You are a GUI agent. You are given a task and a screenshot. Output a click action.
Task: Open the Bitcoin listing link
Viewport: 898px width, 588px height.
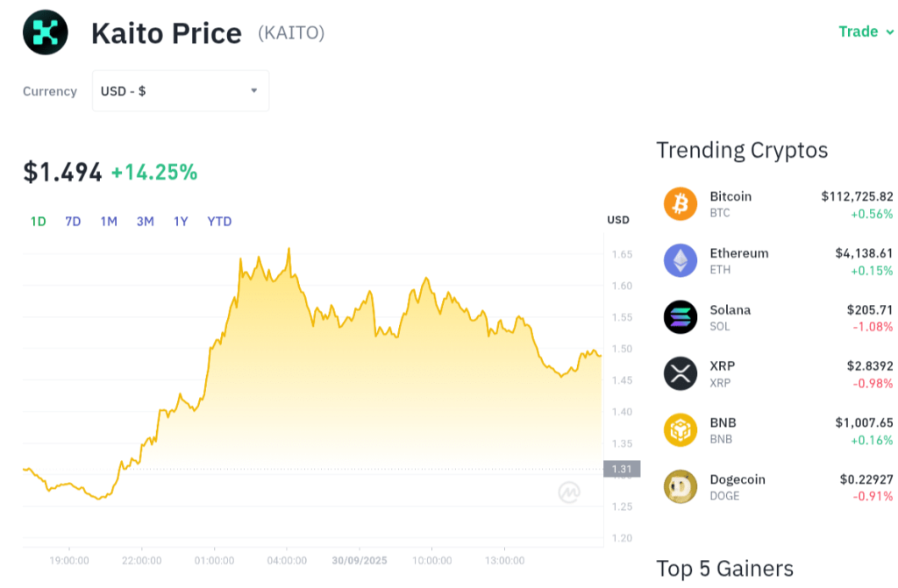(731, 196)
